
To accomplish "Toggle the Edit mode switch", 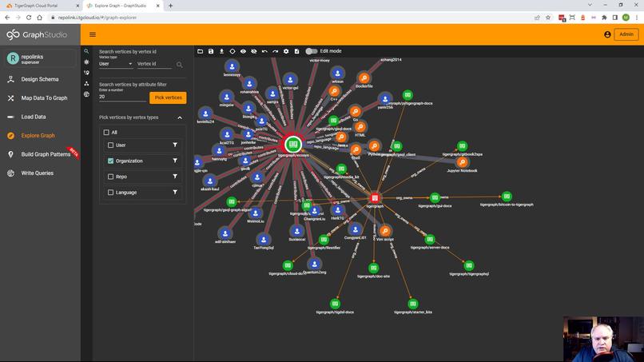I will 312,51.
